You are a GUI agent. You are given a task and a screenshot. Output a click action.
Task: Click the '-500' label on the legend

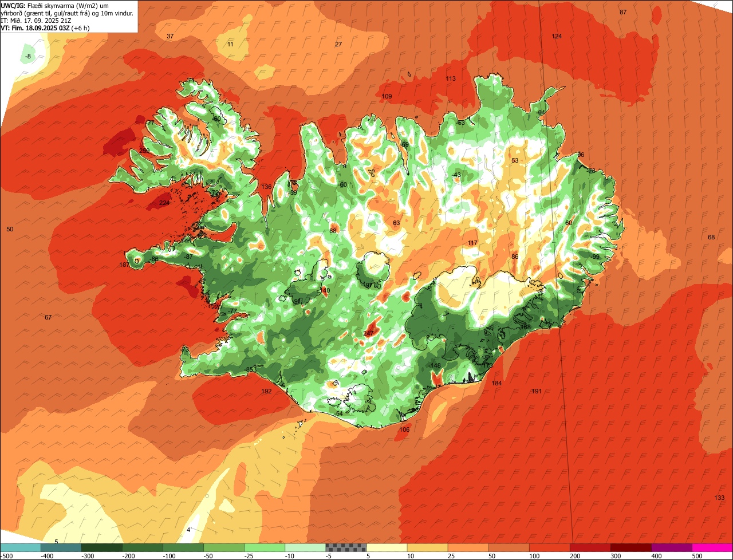click(x=6, y=556)
